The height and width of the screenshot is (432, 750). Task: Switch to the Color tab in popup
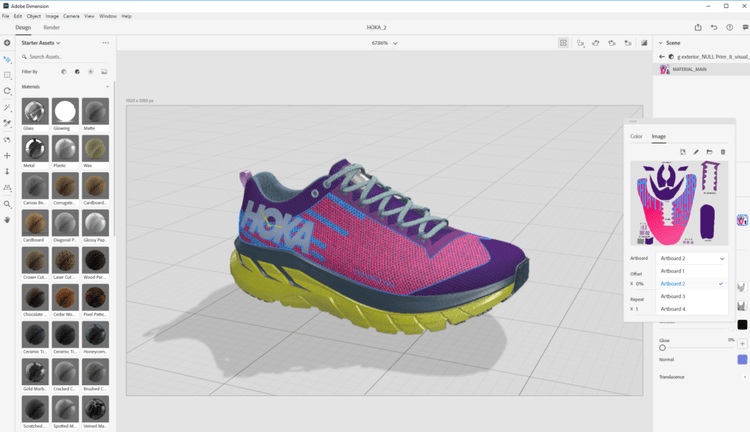(636, 136)
